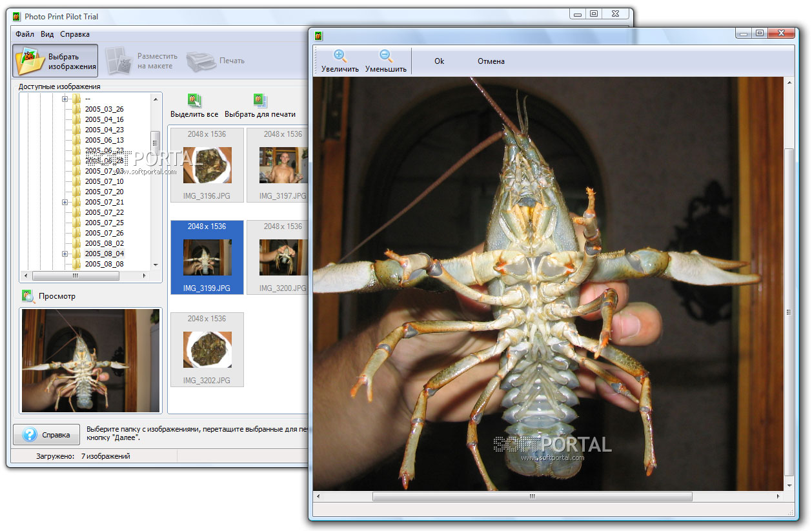Click the Выбрать для печати ladybug icon
The width and height of the screenshot is (812, 531).
259,101
